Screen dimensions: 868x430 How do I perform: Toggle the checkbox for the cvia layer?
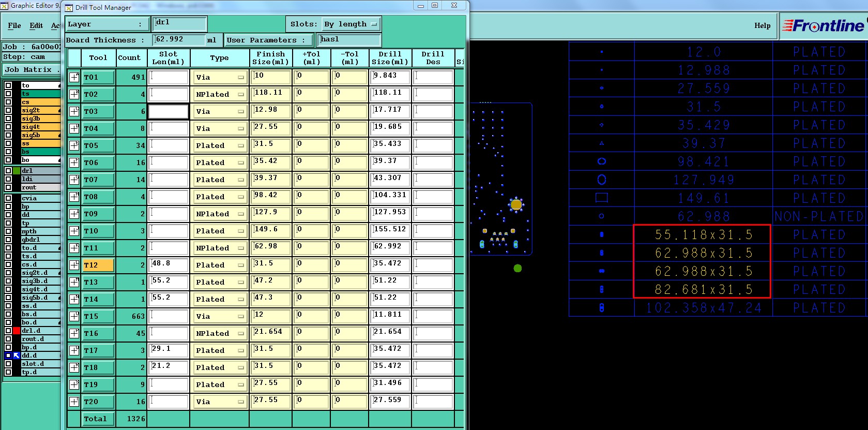[8, 198]
